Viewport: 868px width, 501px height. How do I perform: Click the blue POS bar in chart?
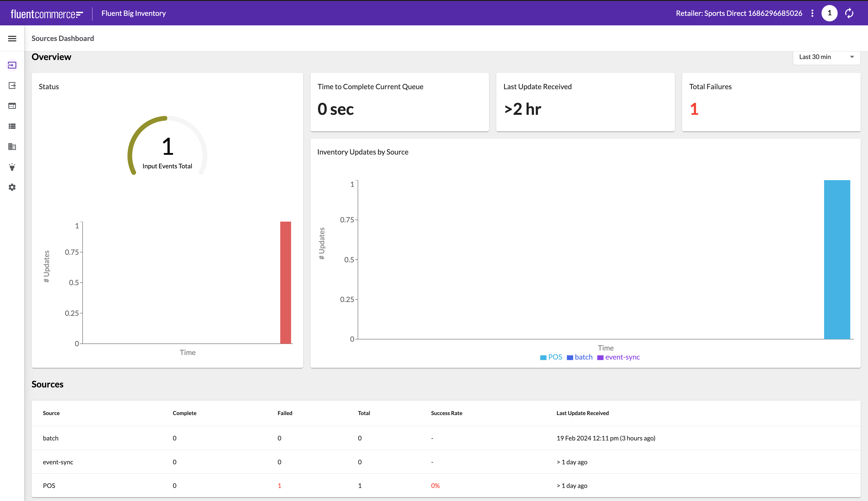[x=837, y=260]
